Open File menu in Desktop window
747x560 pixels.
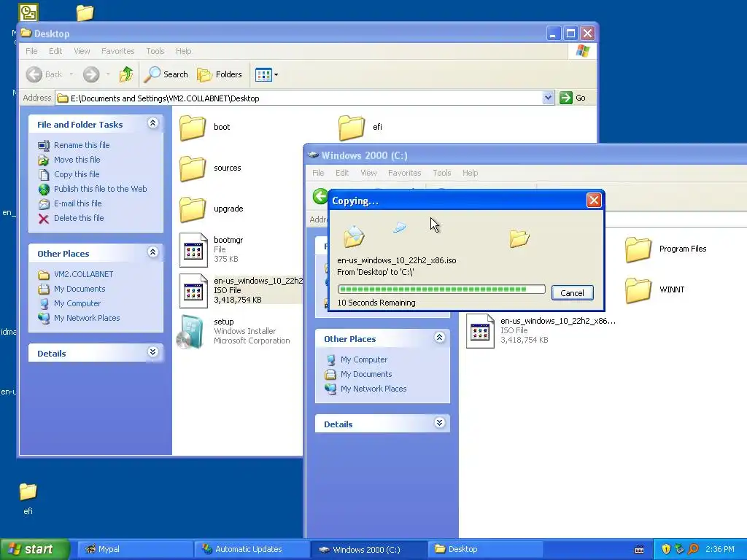coord(31,51)
